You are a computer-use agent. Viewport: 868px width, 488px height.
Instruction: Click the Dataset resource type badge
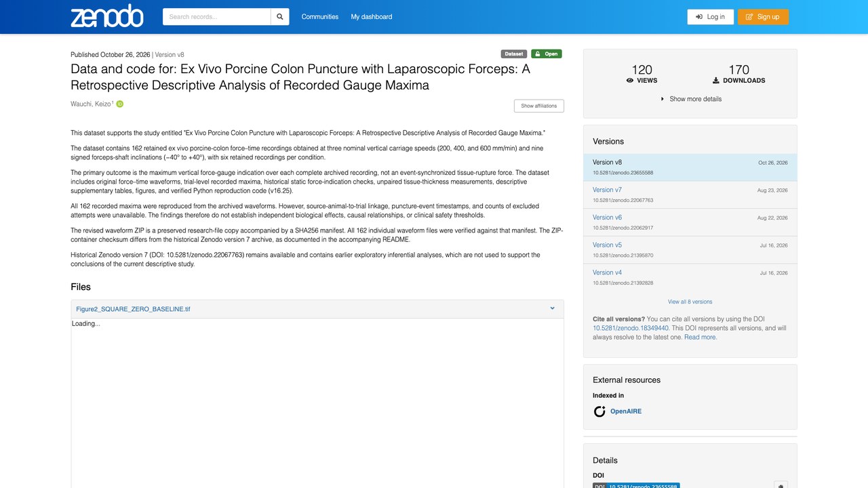coord(514,54)
